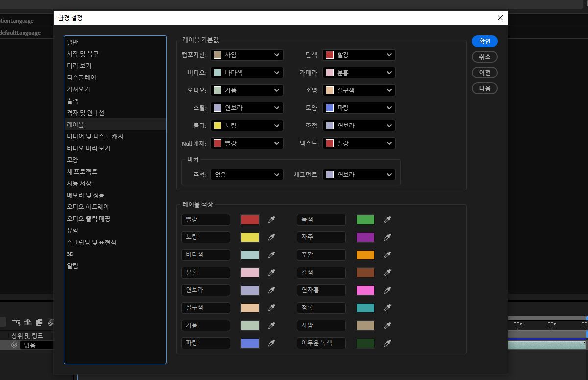Open the composition mini-flowchart icon
Screen dimensions: 588x380
pyautogui.click(x=16, y=322)
